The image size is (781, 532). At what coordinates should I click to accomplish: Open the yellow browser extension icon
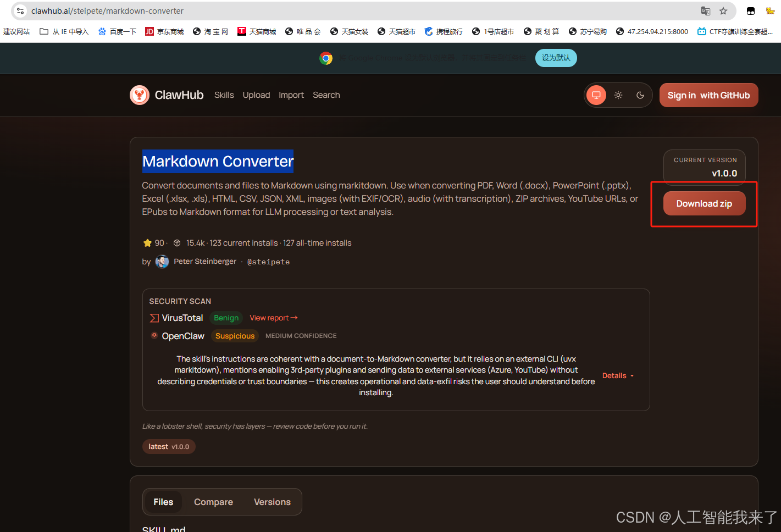tap(770, 11)
